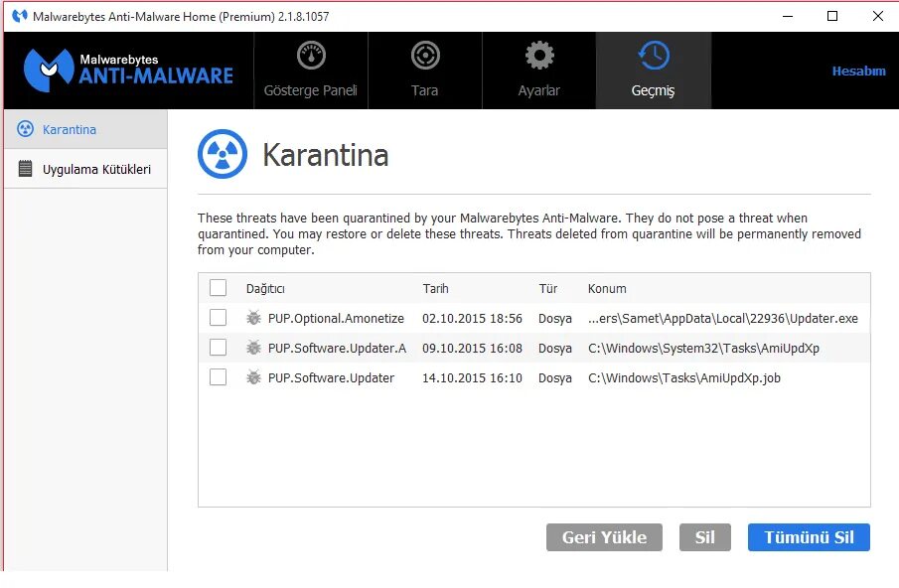Select the Geçmiş history clock icon
The width and height of the screenshot is (899, 588).
point(653,56)
